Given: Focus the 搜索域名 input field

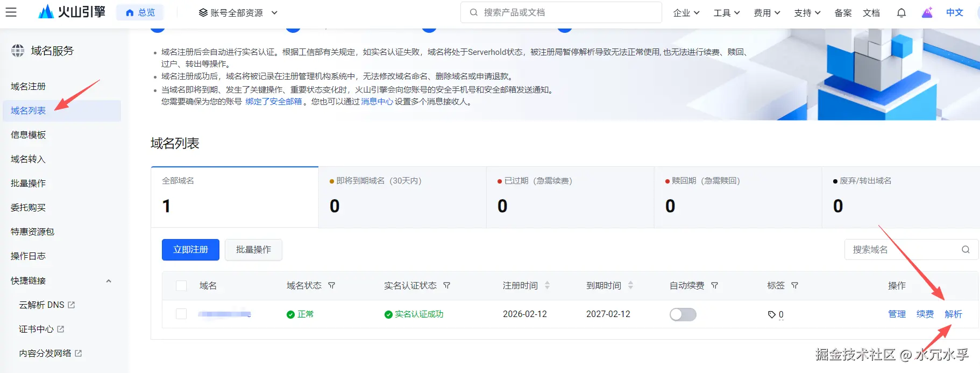Looking at the screenshot, I should tap(911, 250).
